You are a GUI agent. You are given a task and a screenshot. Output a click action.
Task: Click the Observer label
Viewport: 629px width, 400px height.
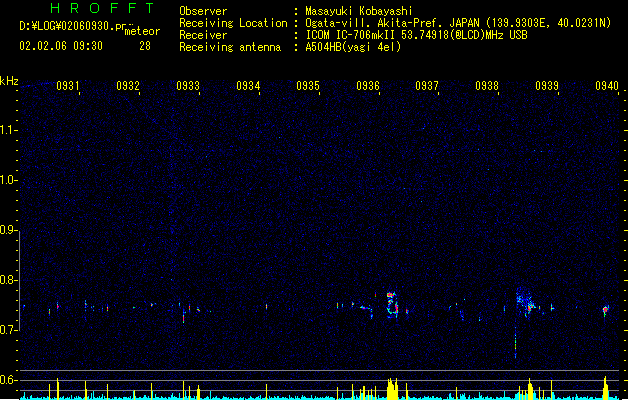point(203,11)
